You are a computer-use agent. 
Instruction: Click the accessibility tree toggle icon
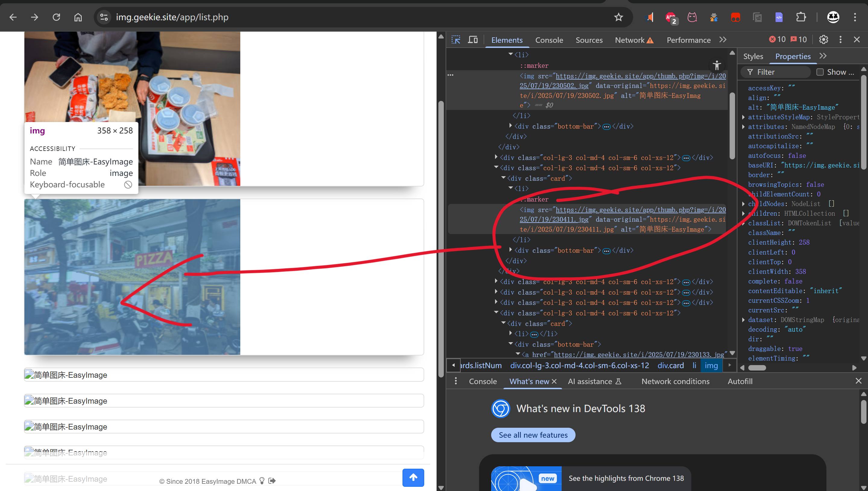pos(717,65)
